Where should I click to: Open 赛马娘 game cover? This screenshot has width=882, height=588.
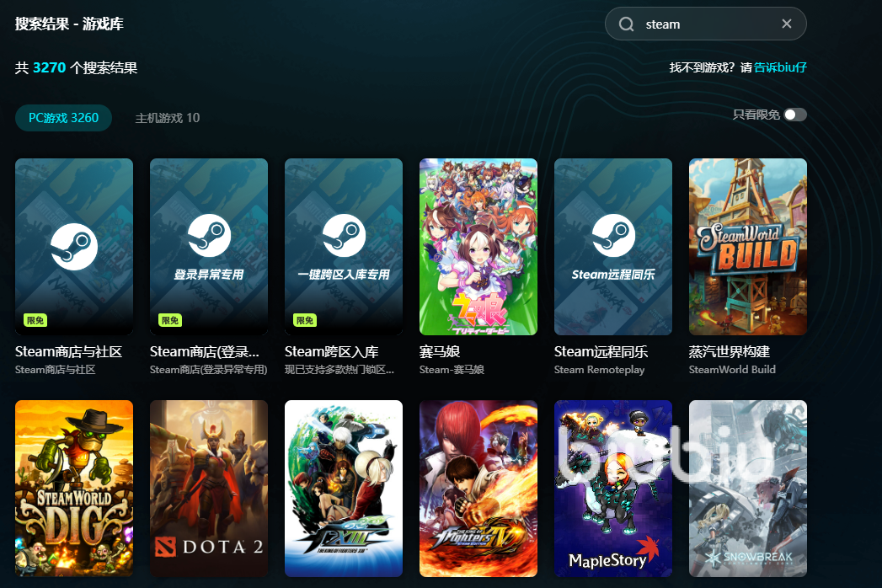point(478,246)
